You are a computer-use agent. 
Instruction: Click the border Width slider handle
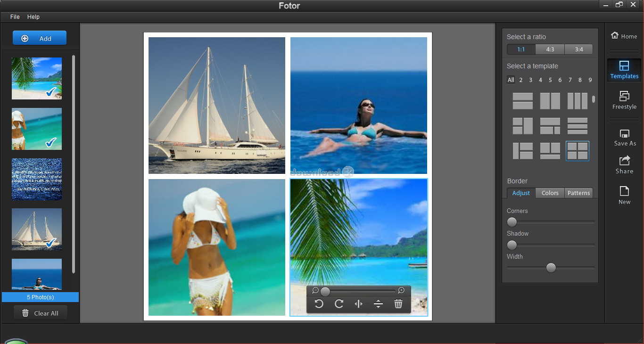tap(551, 268)
